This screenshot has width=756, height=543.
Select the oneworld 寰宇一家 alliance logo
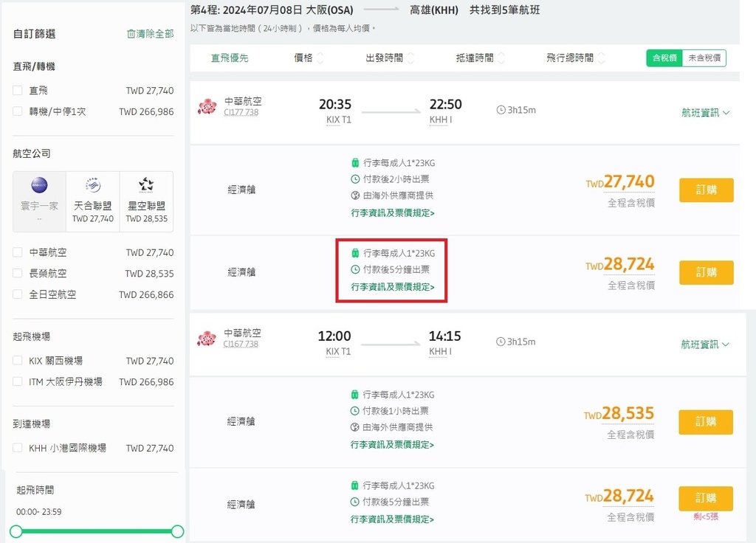point(40,185)
